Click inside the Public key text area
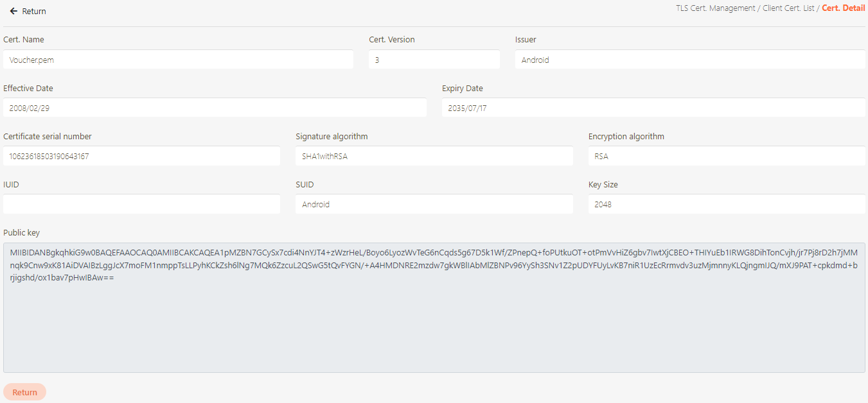This screenshot has width=868, height=403. 434,321
